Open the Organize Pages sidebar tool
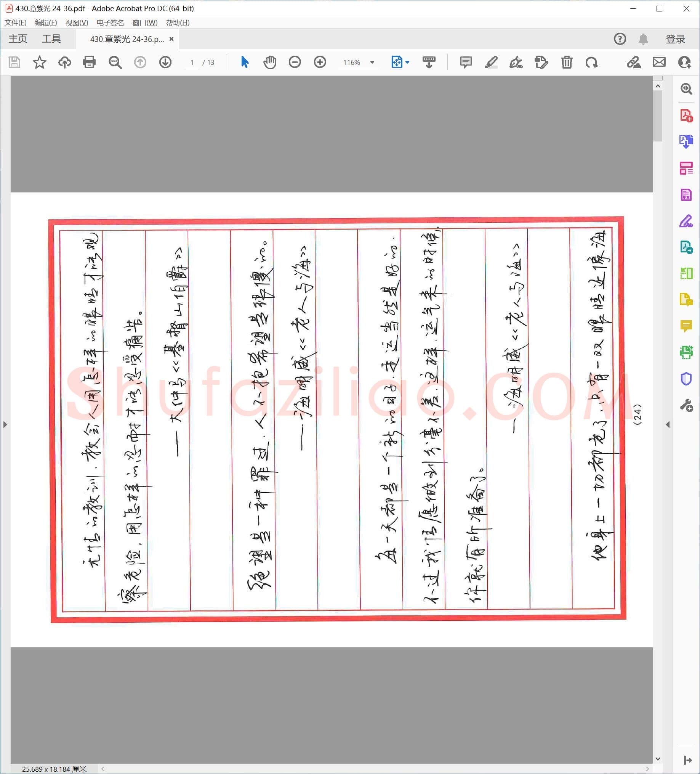This screenshot has width=700, height=774. click(686, 168)
